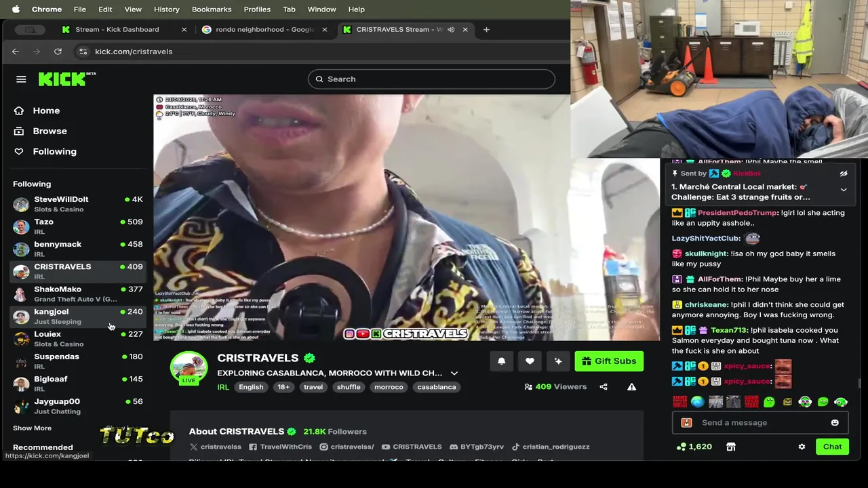
Task: Open Suspendas channel in Following list
Action: pos(77,361)
